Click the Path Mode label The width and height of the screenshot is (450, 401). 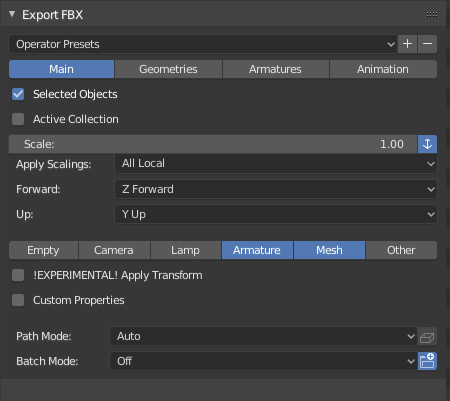[x=44, y=336]
